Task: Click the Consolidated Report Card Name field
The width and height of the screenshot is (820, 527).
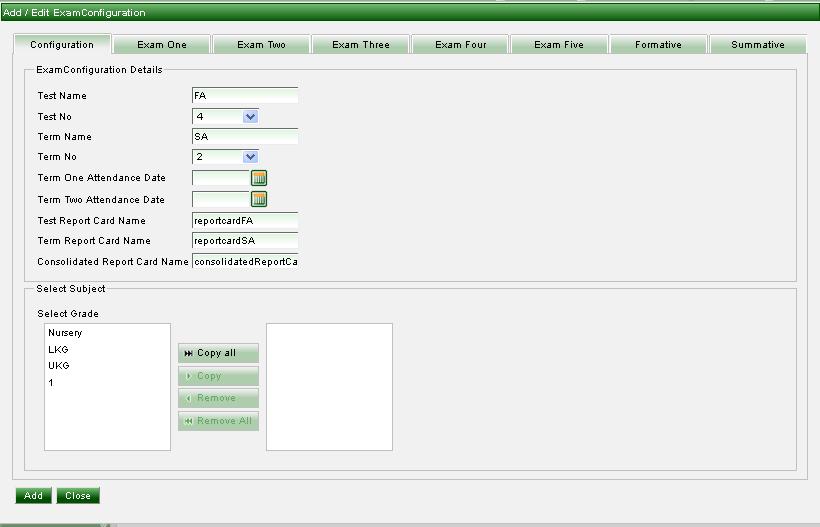Action: [x=245, y=262]
